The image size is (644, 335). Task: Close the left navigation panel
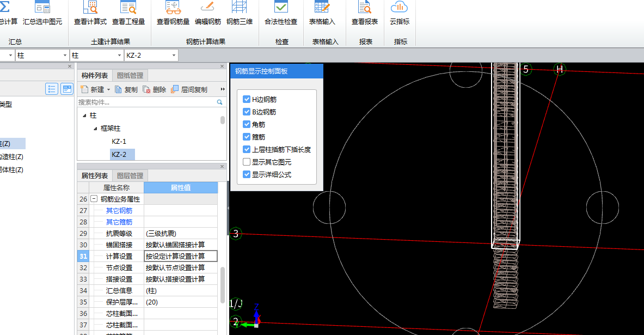tap(70, 66)
